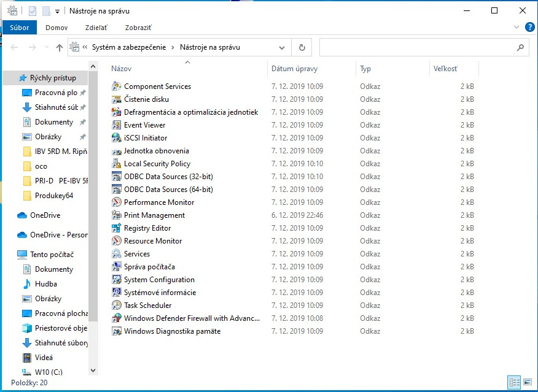Click the double chevron breadcrumb overflow
538x392 pixels.
click(85, 47)
